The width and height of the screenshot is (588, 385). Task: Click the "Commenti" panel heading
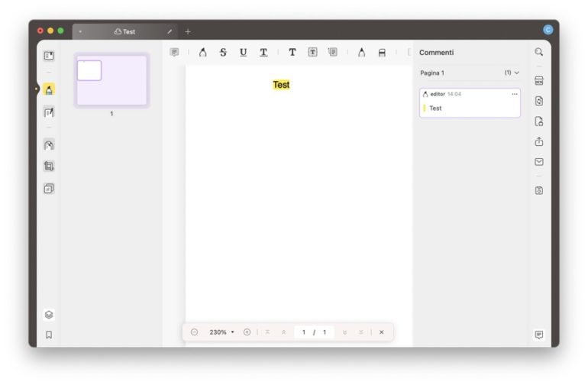pos(437,53)
